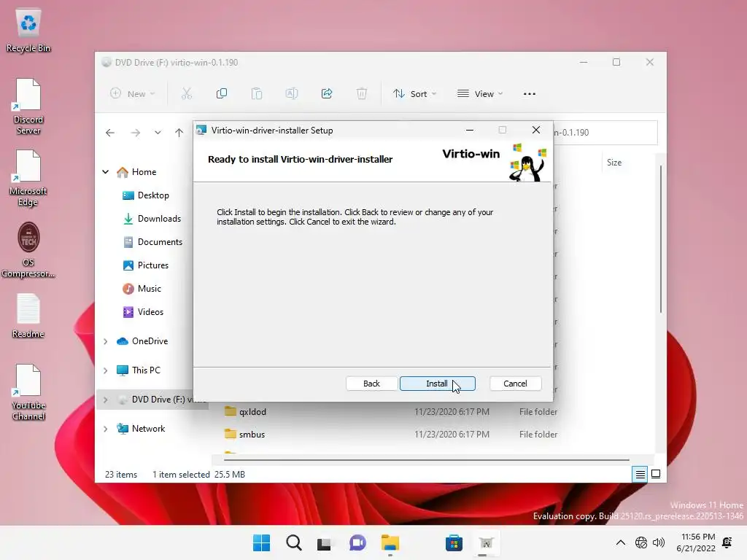Minimize the Virtio-win setup dialog
The image size is (747, 560).
[x=469, y=130]
